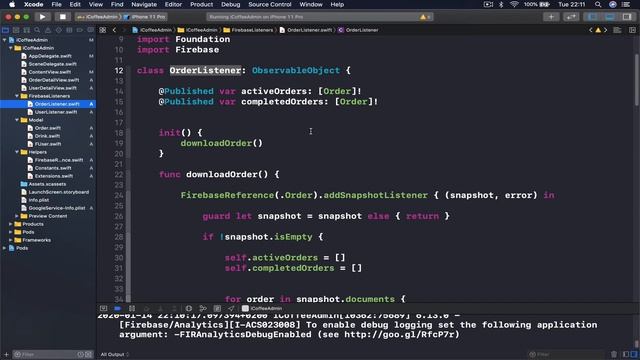Pause program execution in debug bar
Image resolution: width=640 pixels, height=360 pixels.
132,309
